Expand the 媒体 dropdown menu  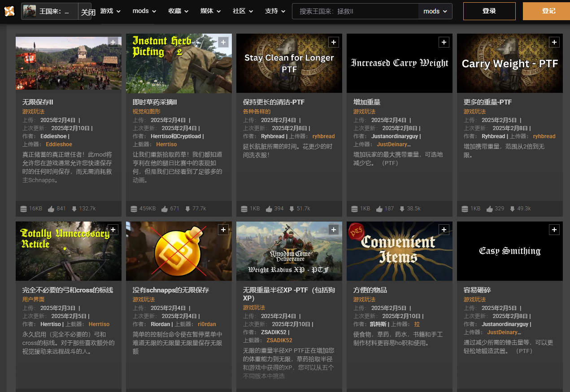click(x=211, y=11)
